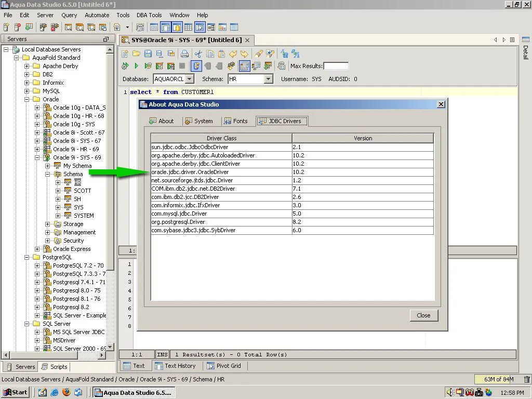Open the Pivot Grid results tab
Viewport: 532px width, 399px height.
tap(224, 366)
